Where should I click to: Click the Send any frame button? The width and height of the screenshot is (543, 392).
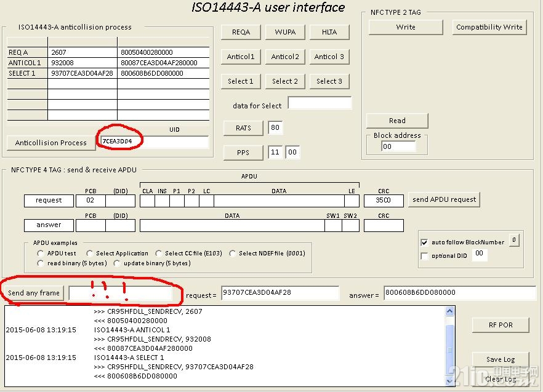(34, 294)
